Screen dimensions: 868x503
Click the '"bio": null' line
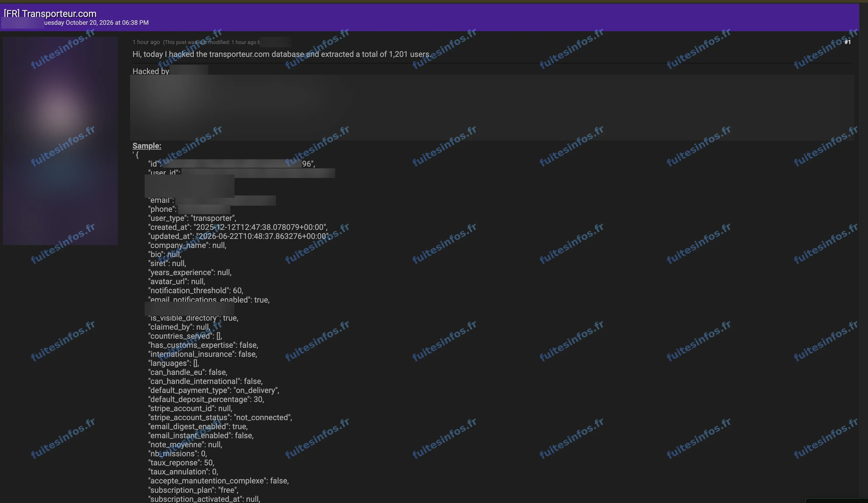(x=164, y=254)
